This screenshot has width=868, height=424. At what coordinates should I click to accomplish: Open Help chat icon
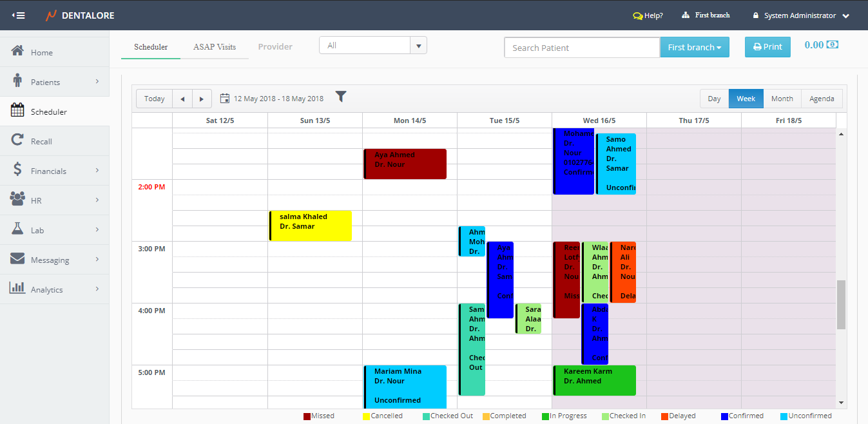(x=637, y=15)
